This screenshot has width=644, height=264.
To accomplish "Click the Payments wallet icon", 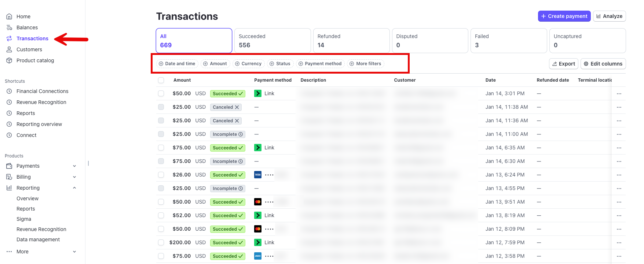I will point(9,166).
